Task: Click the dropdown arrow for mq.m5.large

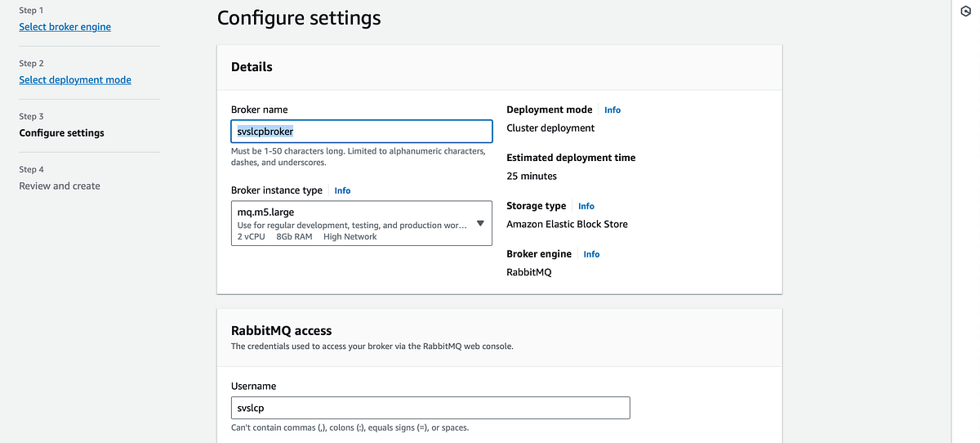Action: coord(480,223)
